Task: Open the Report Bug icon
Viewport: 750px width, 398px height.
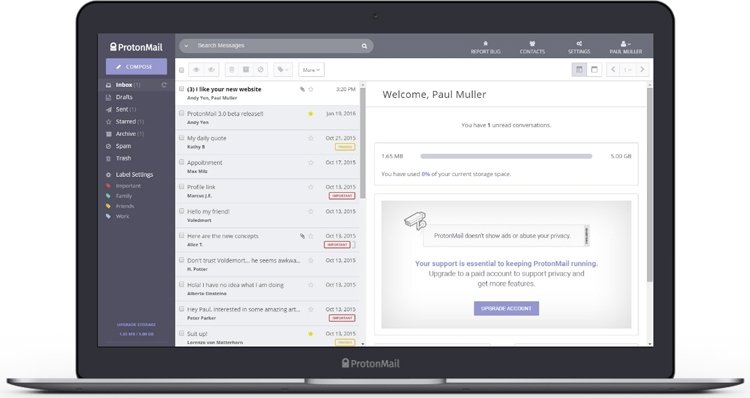Action: tap(485, 47)
